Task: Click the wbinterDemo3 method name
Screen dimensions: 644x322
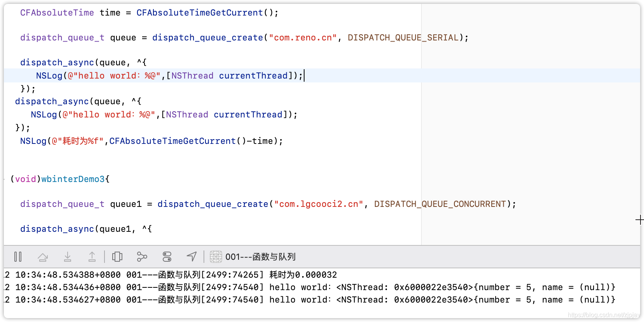Action: [x=73, y=179]
